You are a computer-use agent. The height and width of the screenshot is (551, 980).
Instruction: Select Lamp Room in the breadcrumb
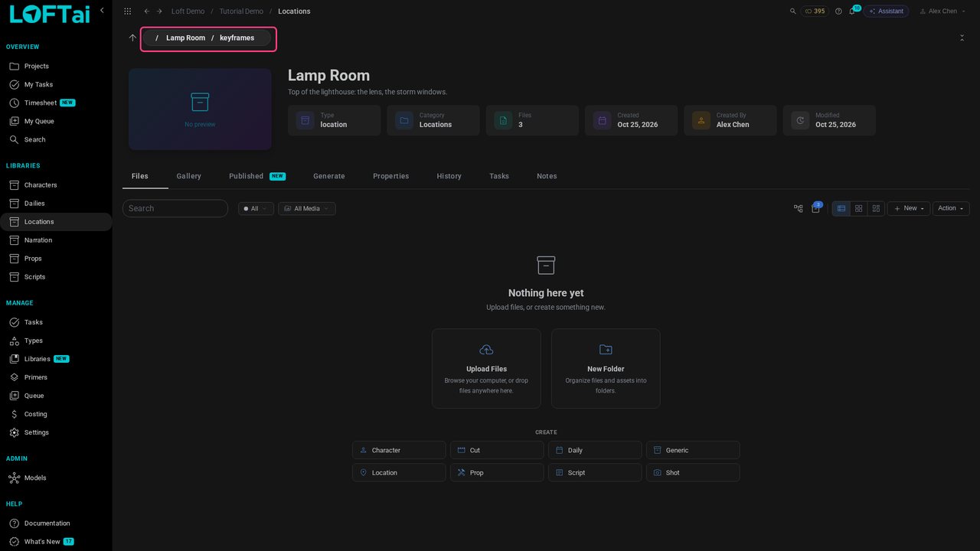pyautogui.click(x=186, y=37)
